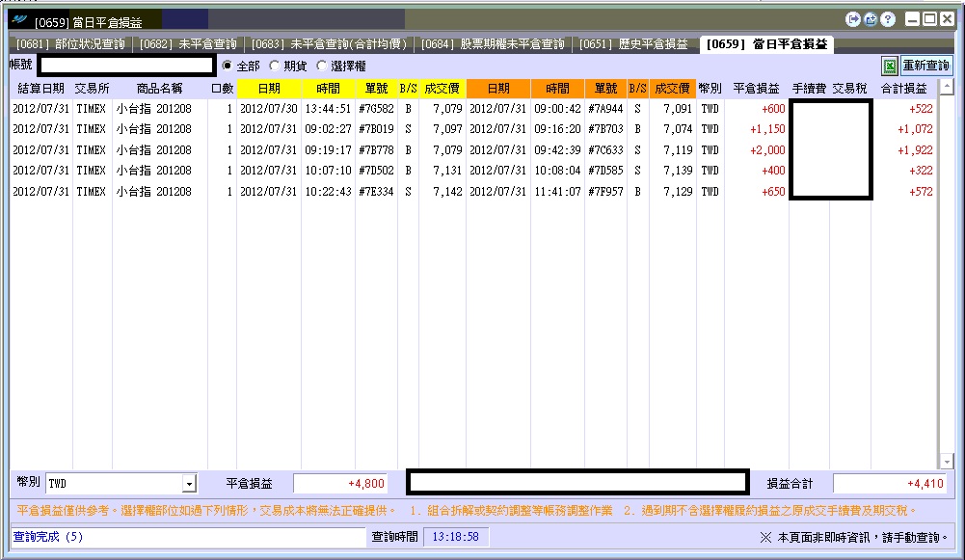Click the 11:41:07 time cell
Image resolution: width=965 pixels, height=560 pixels.
tap(557, 192)
